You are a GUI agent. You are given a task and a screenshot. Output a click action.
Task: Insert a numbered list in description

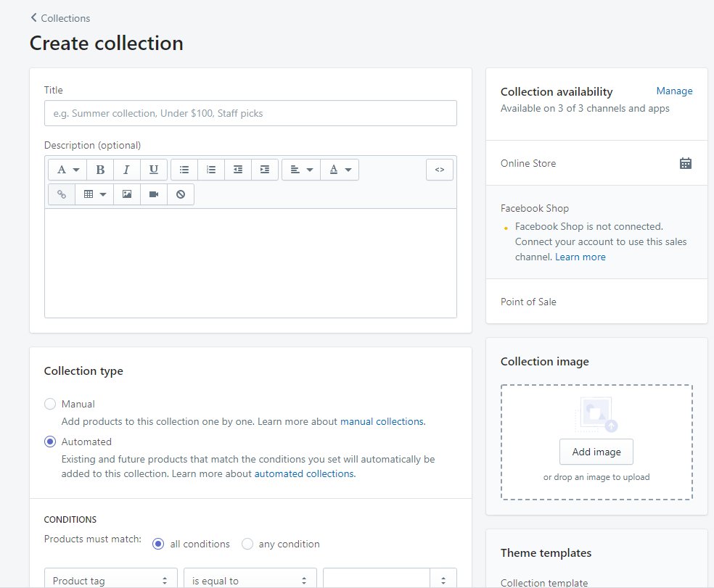pos(211,170)
